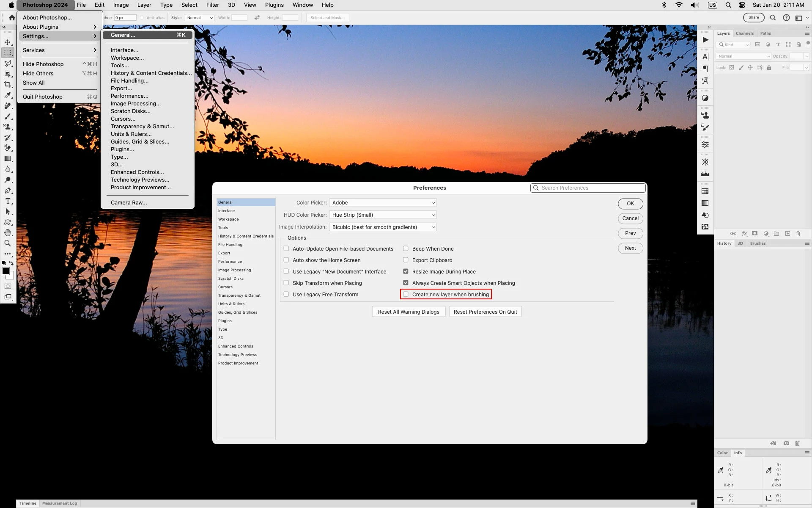Switch to the Channels tab
This screenshot has width=812, height=508.
click(744, 33)
